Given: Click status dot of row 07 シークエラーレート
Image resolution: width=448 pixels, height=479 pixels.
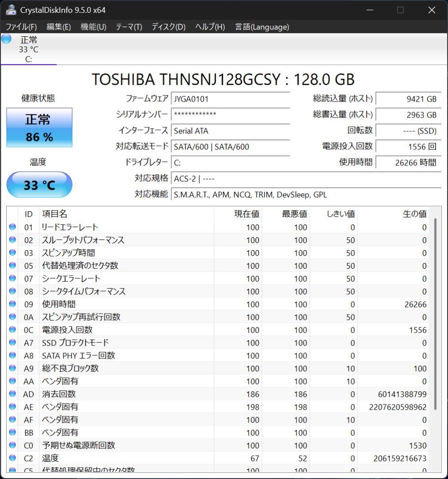Looking at the screenshot, I should click(12, 278).
